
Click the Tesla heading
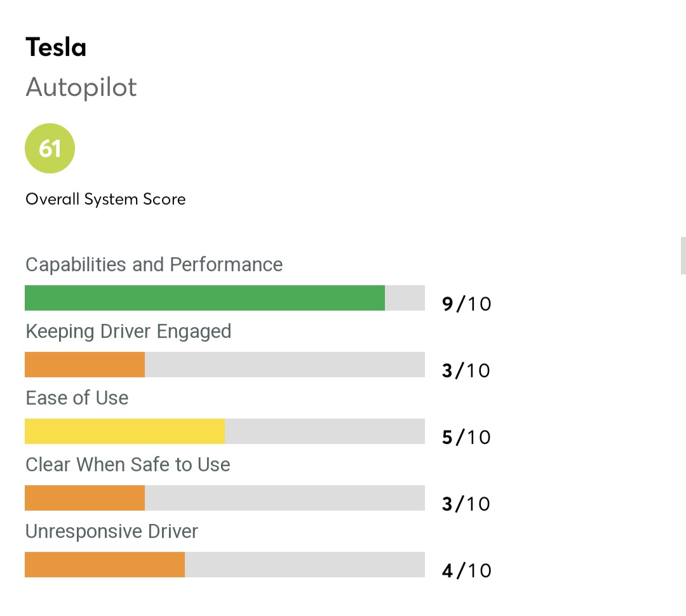pos(56,48)
